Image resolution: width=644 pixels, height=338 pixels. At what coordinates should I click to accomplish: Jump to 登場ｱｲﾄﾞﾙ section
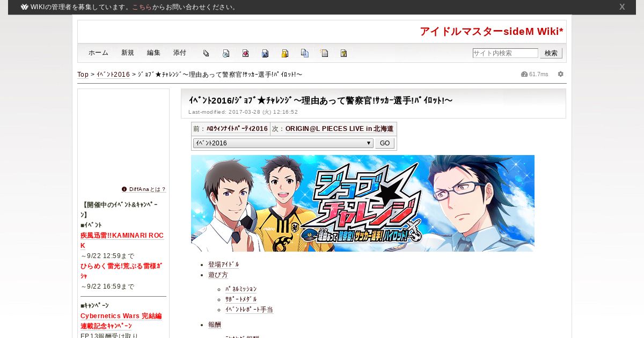click(224, 264)
